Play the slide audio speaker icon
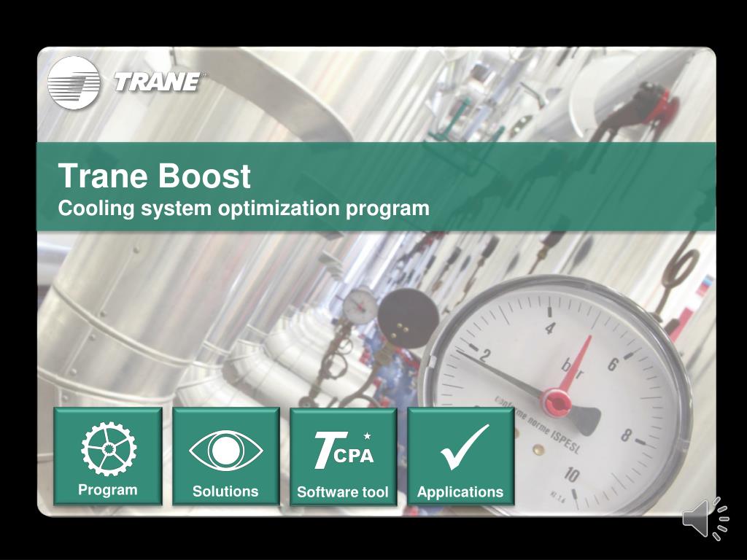The width and height of the screenshot is (747, 560). (705, 518)
